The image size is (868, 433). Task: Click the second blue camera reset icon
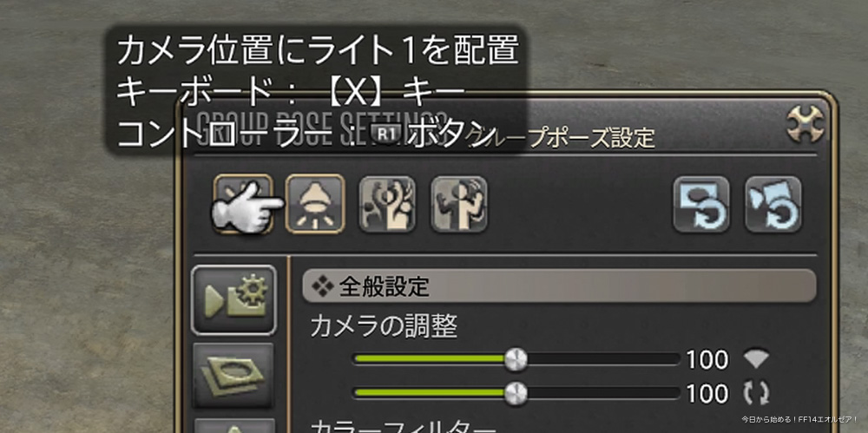coord(773,204)
